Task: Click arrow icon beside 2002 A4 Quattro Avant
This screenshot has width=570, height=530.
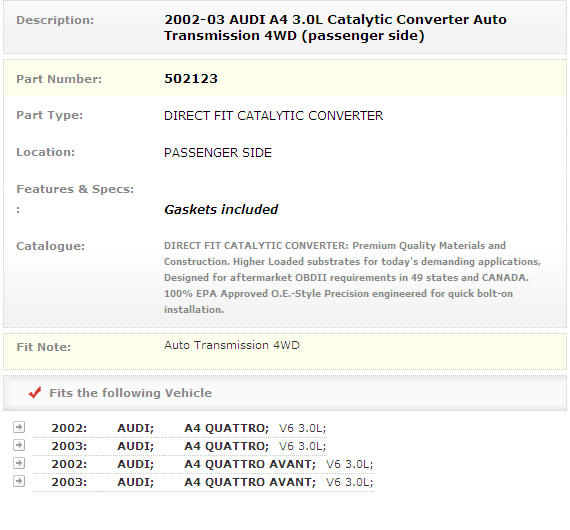Action: pyautogui.click(x=19, y=463)
